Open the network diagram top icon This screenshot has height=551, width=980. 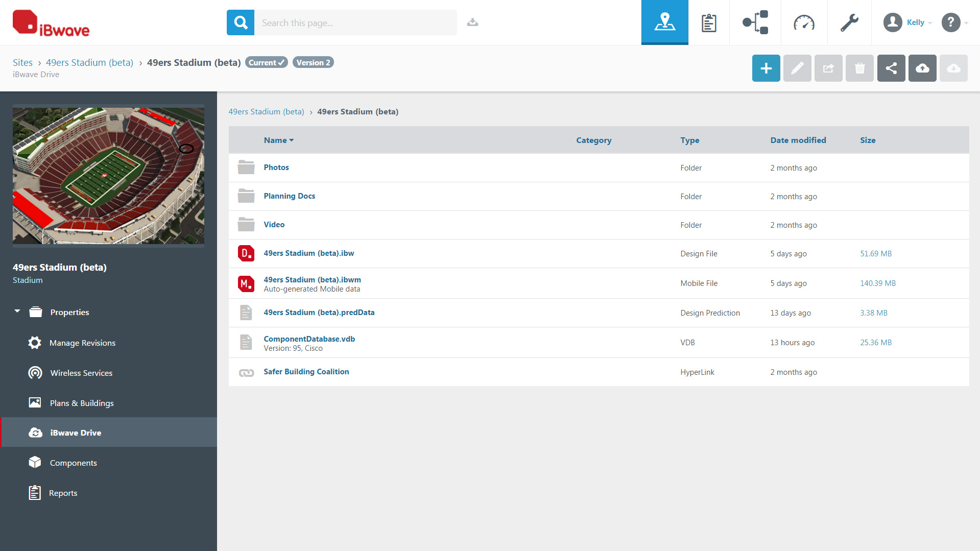[755, 22]
